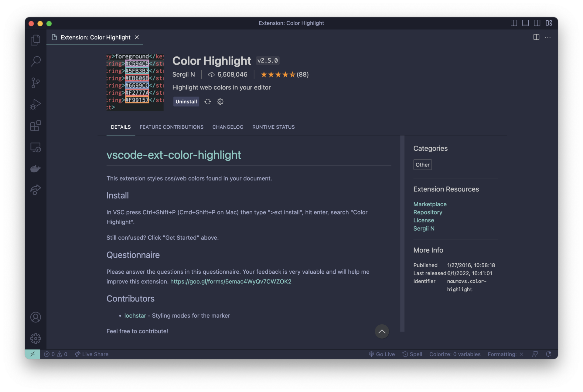Click the version badge v2.5.0

268,61
